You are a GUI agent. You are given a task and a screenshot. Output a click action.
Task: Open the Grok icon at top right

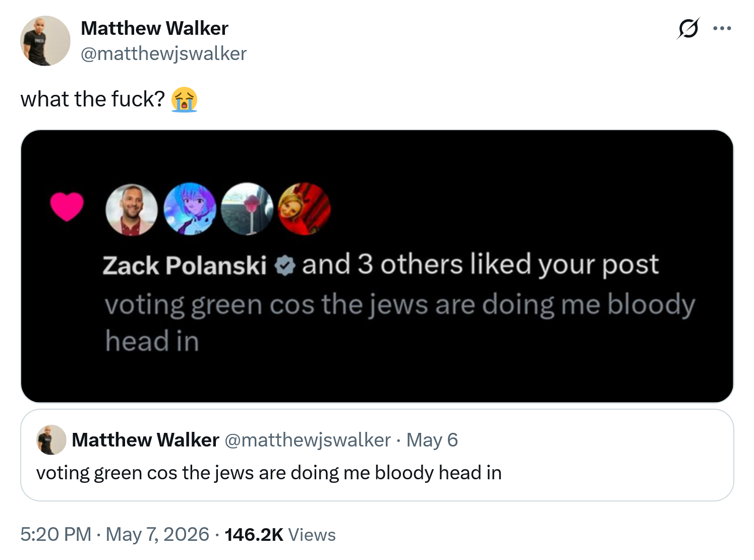tap(688, 28)
